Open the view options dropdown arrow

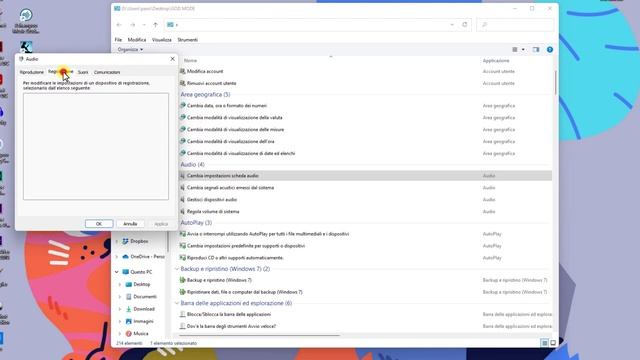(x=523, y=49)
